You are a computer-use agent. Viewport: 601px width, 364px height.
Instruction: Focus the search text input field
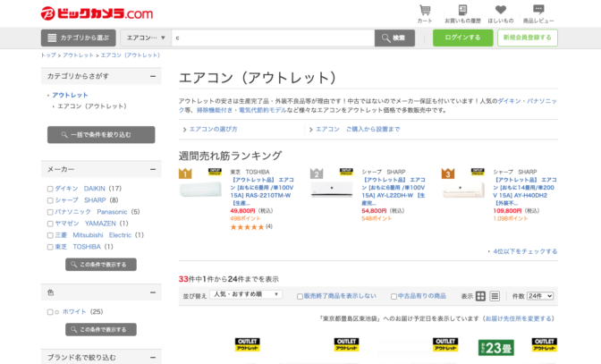pos(274,38)
